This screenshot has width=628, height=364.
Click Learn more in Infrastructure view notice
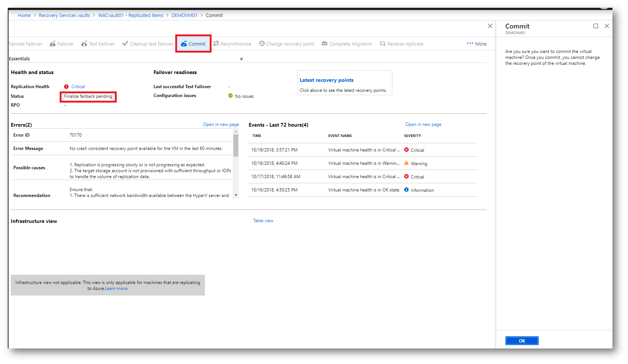pos(117,288)
